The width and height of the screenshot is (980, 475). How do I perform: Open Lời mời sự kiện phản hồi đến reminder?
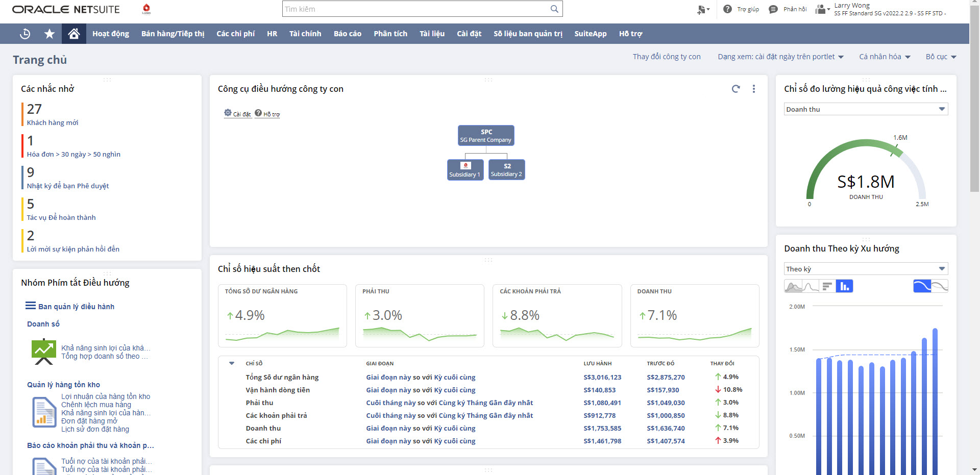(x=73, y=249)
